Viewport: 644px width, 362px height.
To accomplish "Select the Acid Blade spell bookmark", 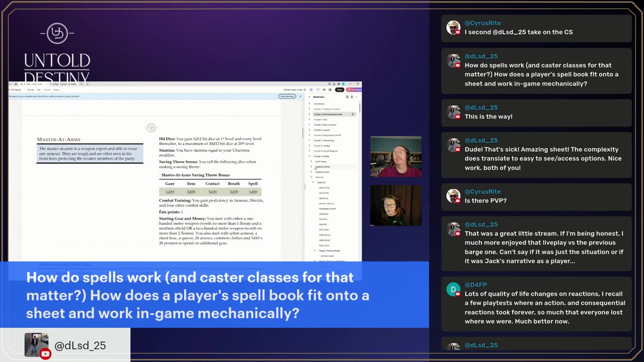I will 324,214.
